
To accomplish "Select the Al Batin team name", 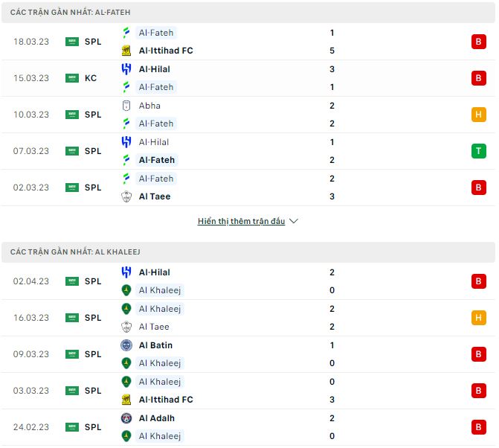I will (155, 345).
